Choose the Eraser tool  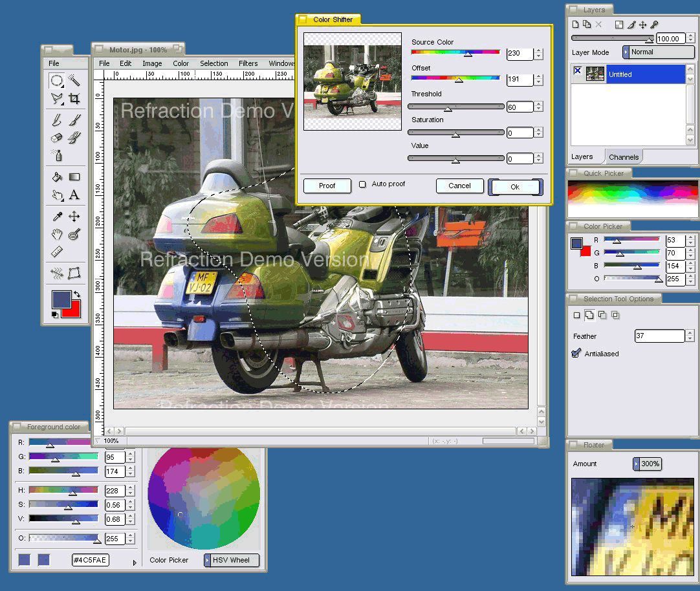(57, 138)
